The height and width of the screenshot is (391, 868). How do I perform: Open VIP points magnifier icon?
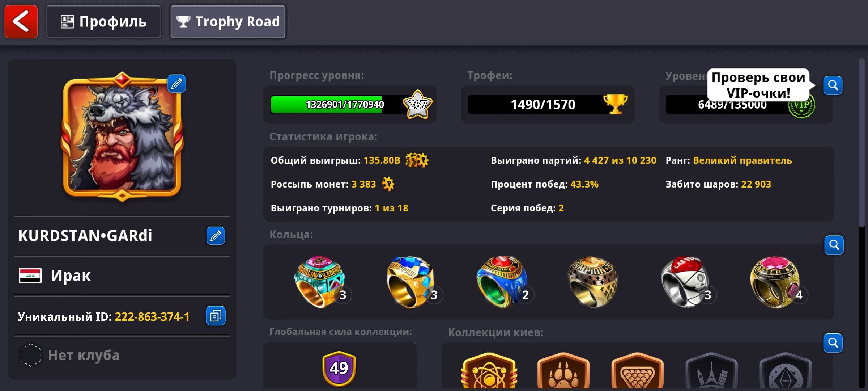click(x=833, y=85)
